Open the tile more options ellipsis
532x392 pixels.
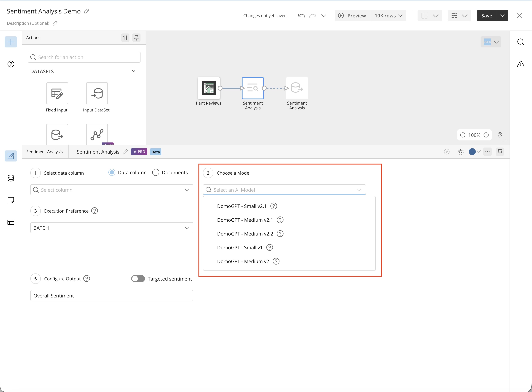(x=487, y=152)
